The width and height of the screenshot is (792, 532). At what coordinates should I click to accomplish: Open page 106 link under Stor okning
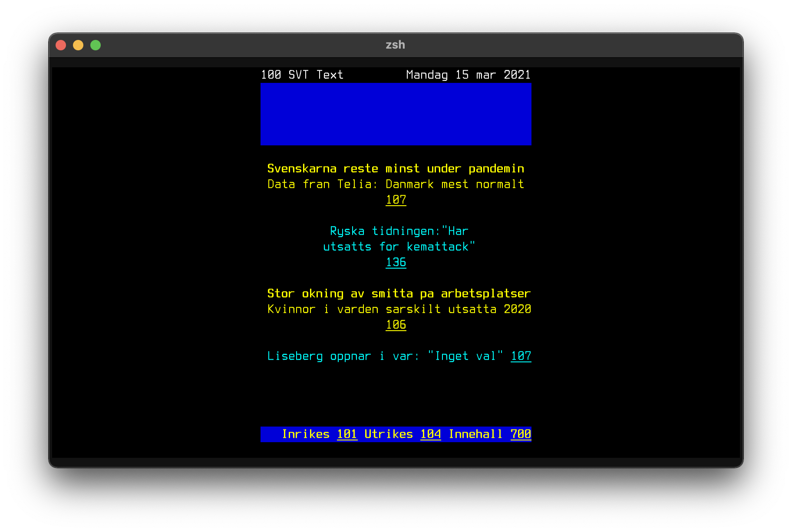pyautogui.click(x=396, y=325)
